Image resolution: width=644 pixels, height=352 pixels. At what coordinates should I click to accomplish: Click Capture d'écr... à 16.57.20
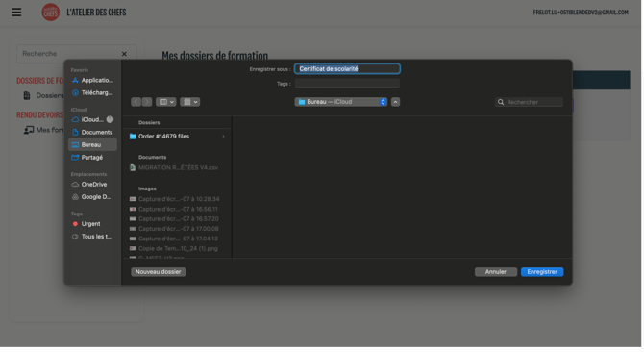click(x=178, y=219)
